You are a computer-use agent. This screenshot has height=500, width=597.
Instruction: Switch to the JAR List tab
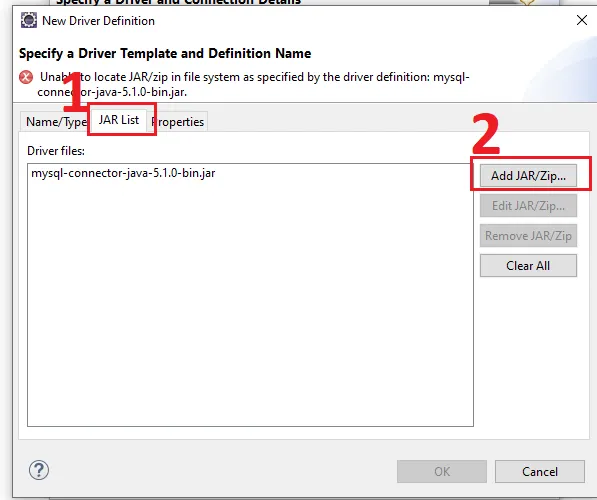point(119,120)
